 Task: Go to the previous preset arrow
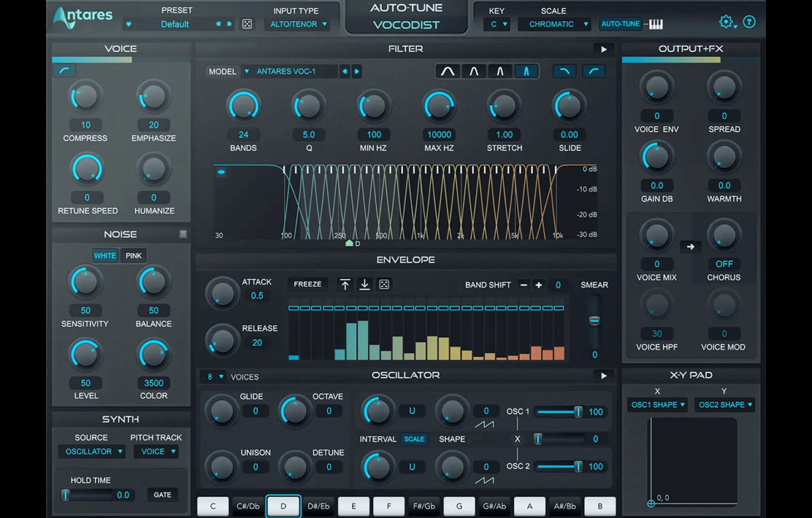point(218,24)
